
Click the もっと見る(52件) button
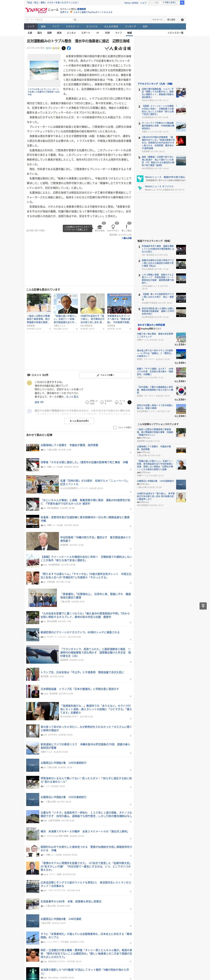coord(79,421)
